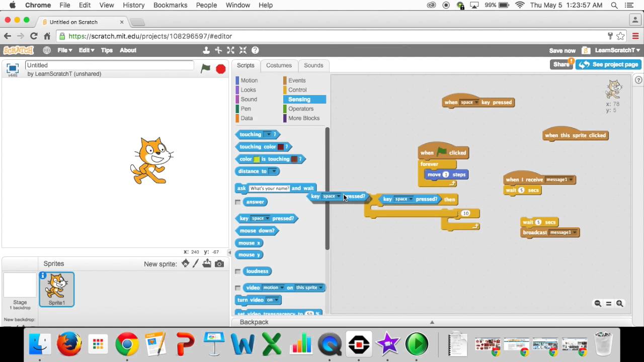
Task: Click the project title Untitled field
Action: click(x=109, y=65)
